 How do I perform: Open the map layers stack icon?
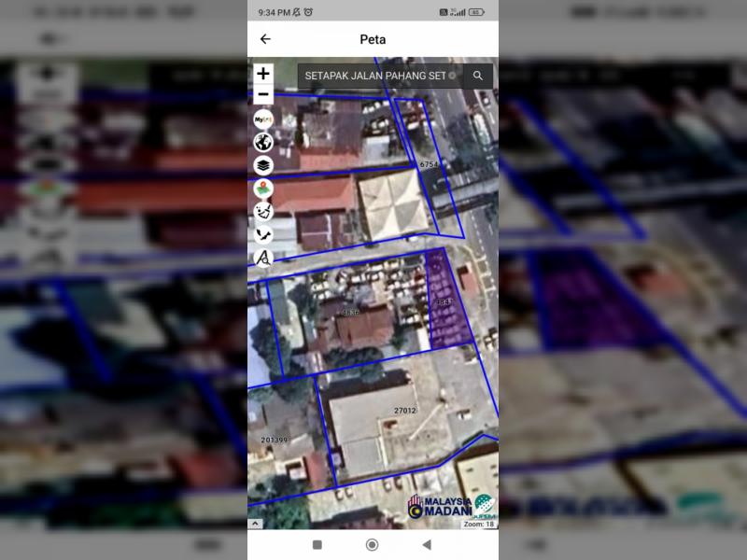(263, 165)
